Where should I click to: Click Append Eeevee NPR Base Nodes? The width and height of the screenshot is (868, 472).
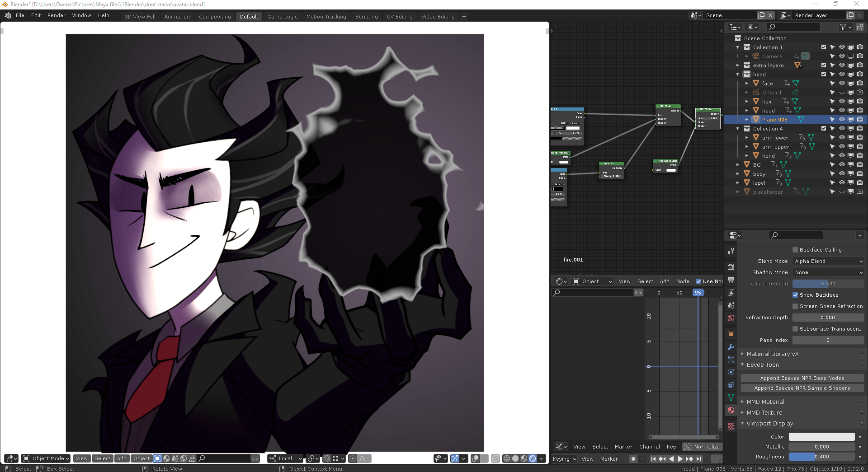tap(802, 378)
